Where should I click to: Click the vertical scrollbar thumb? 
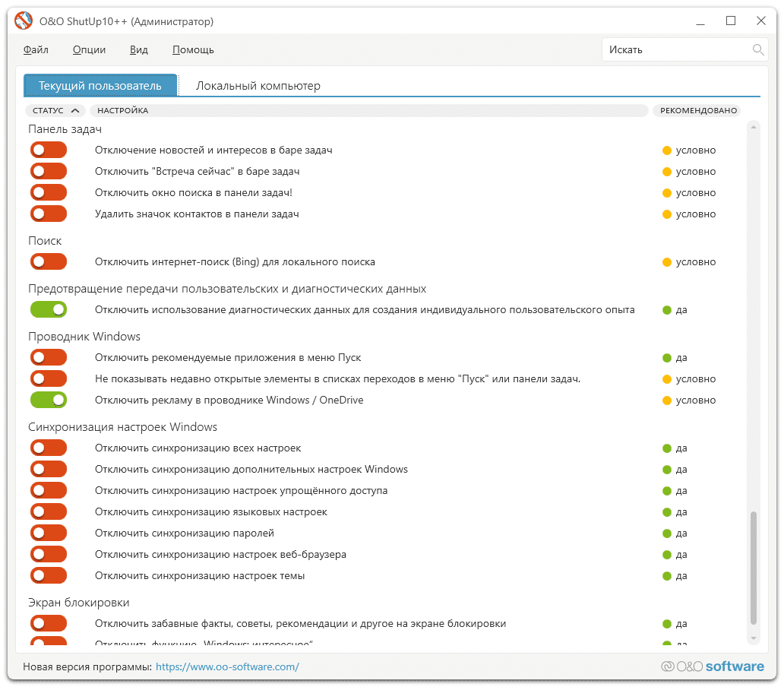point(754,566)
